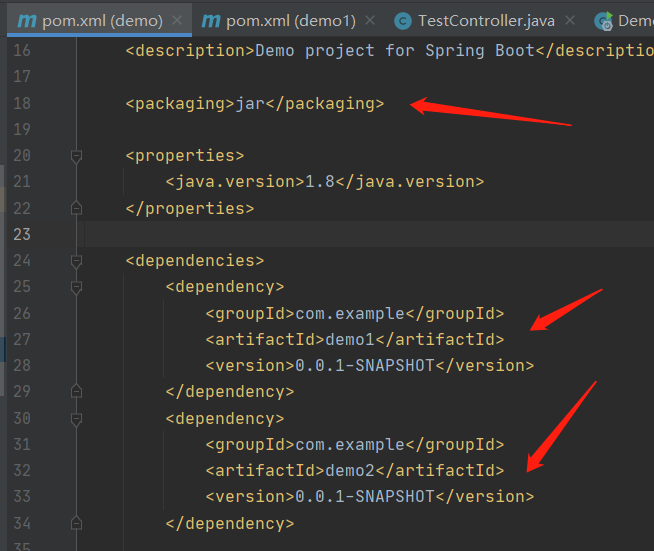
Task: Collapse the dependencies block at line 24
Action: coord(76,262)
